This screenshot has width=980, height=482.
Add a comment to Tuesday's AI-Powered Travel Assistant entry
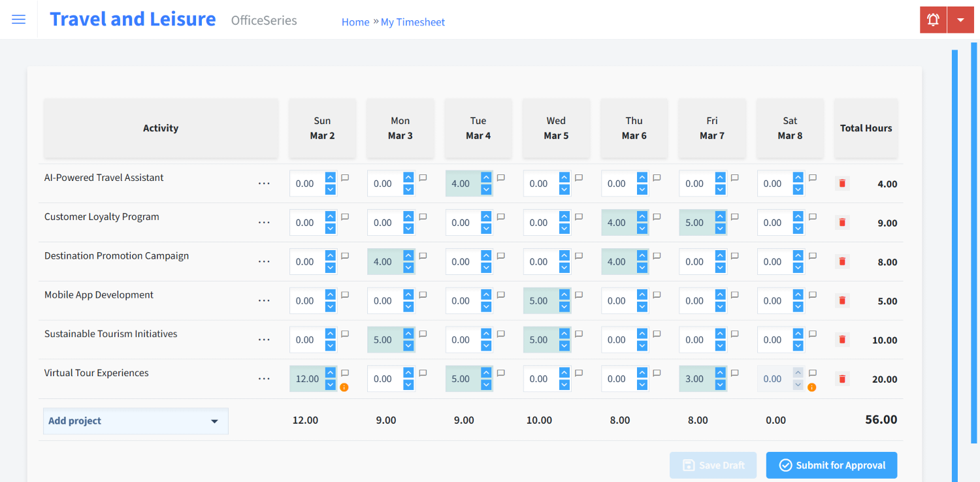coord(500,177)
